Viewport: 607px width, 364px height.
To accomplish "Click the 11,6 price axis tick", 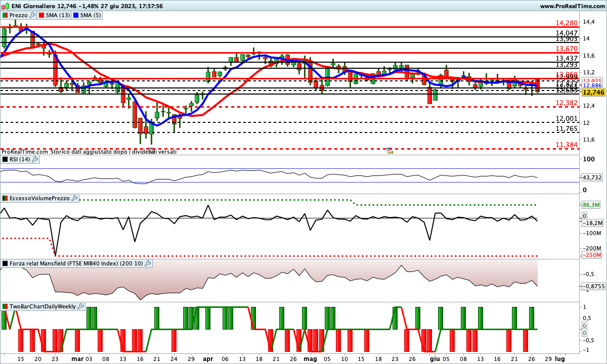I will pos(588,140).
